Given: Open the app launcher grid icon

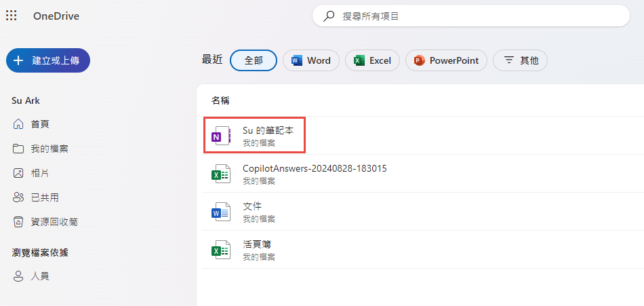Looking at the screenshot, I should coord(11,16).
